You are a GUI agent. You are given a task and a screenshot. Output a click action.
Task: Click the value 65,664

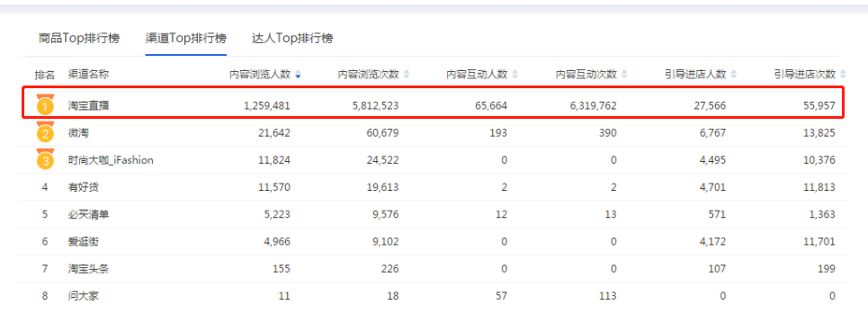pyautogui.click(x=492, y=105)
